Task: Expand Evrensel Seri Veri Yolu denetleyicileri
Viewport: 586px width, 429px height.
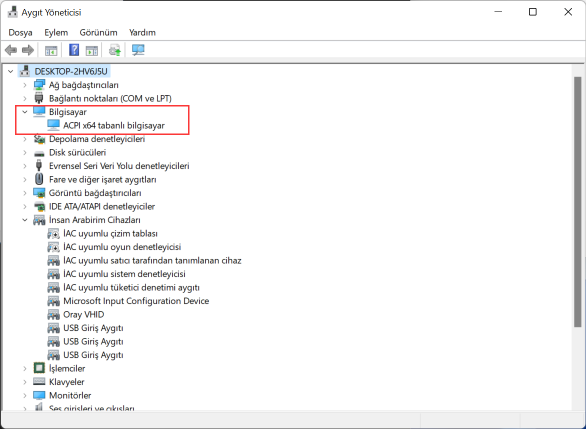Action: coord(25,166)
